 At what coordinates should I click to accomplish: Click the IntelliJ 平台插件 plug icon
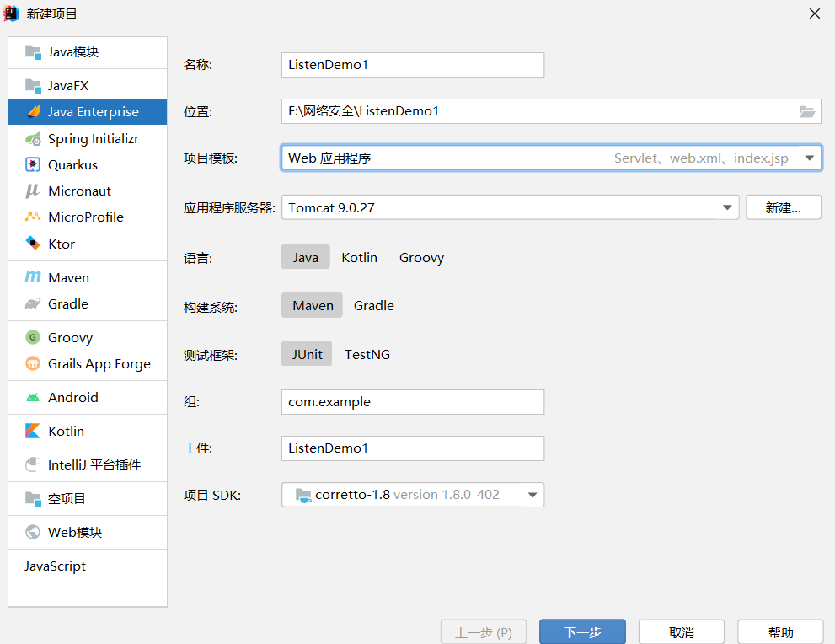tap(33, 464)
